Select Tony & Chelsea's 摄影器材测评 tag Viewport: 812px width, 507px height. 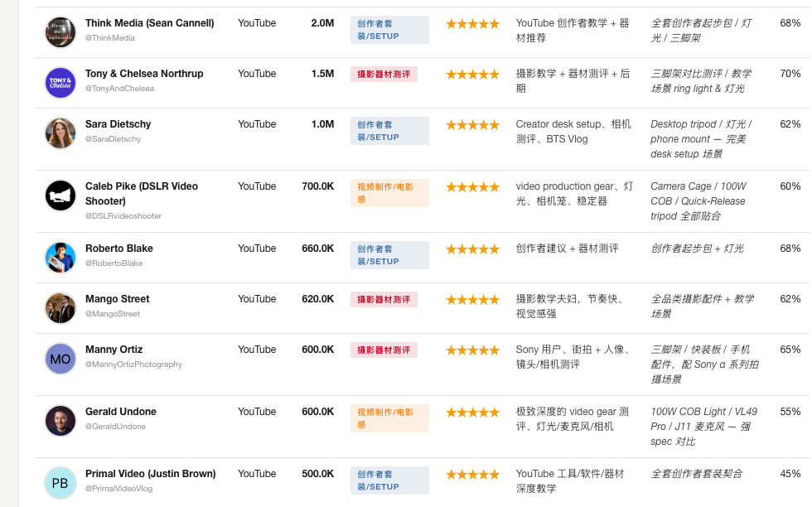384,74
